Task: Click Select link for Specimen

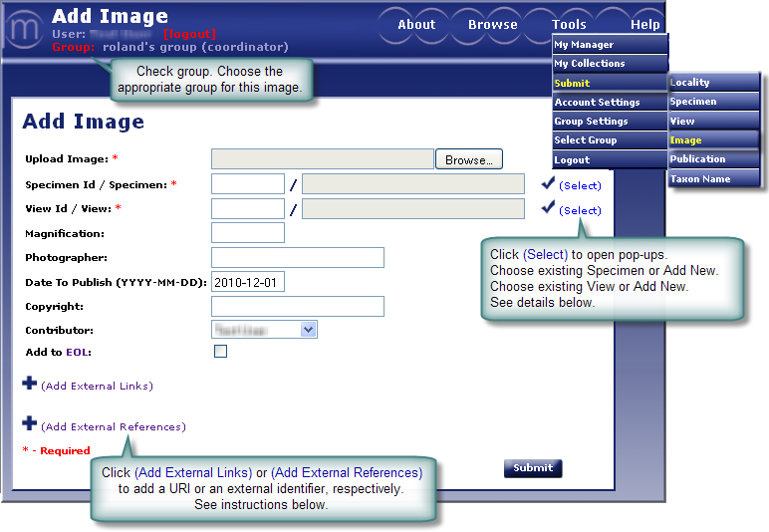Action: 580,185
